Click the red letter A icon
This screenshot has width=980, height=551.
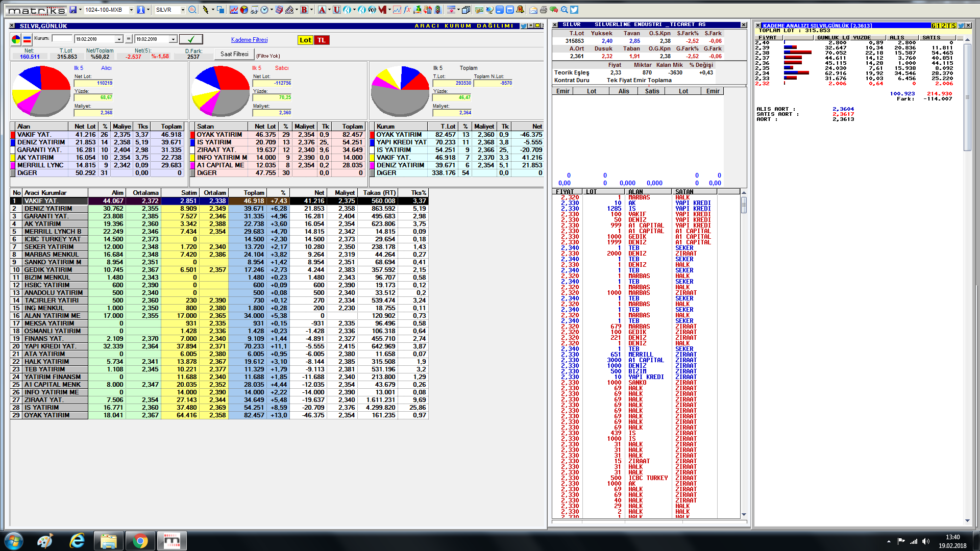322,10
